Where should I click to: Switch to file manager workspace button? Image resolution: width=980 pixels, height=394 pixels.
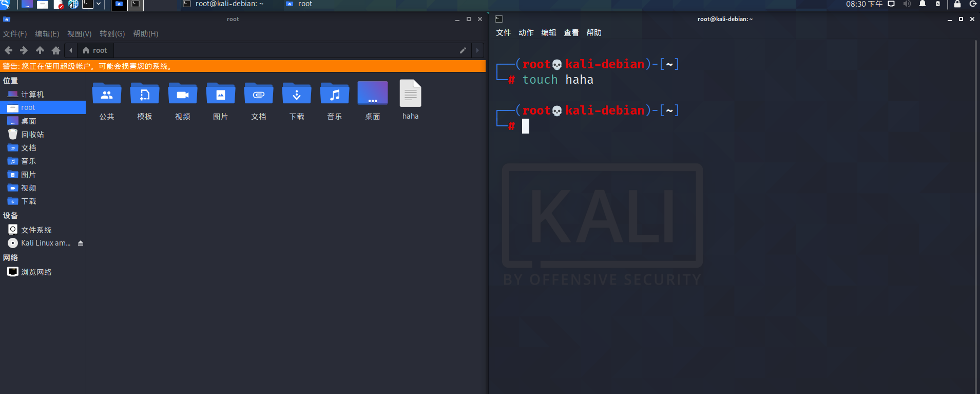[x=119, y=5]
